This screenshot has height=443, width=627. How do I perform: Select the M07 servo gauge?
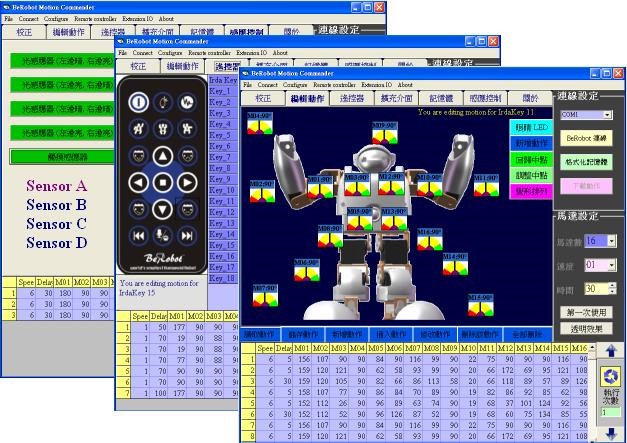pos(266,296)
